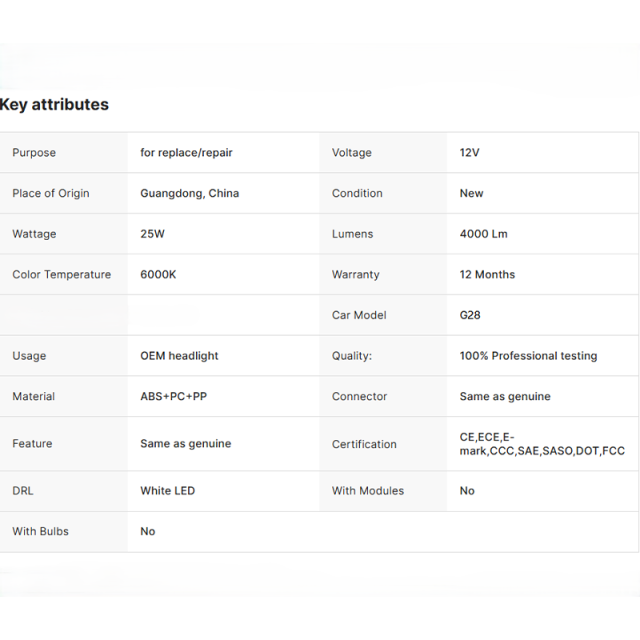Click the "6000K" color temperature value

[158, 274]
